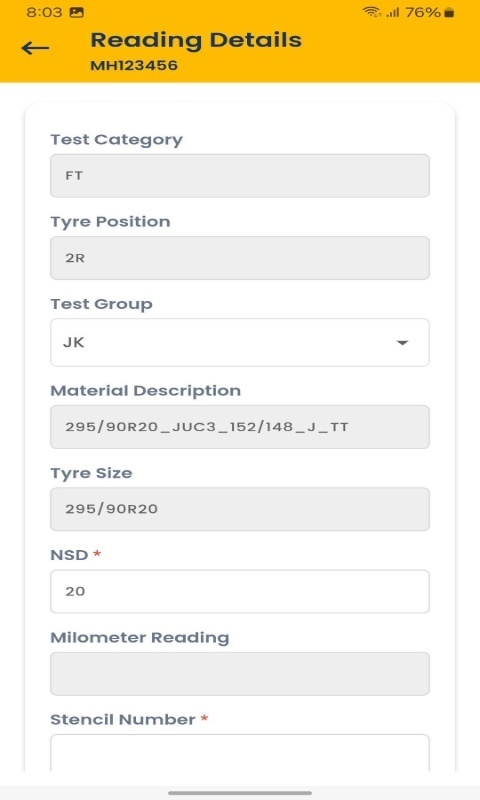Image resolution: width=480 pixels, height=800 pixels.
Task: Tap the bottom home gesture bar
Action: click(x=240, y=793)
